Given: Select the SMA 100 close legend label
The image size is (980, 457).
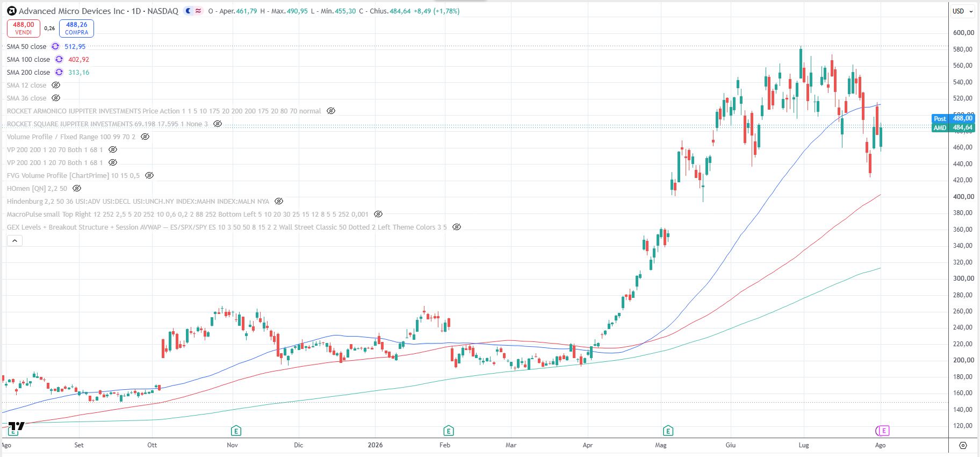Looking at the screenshot, I should [28, 60].
